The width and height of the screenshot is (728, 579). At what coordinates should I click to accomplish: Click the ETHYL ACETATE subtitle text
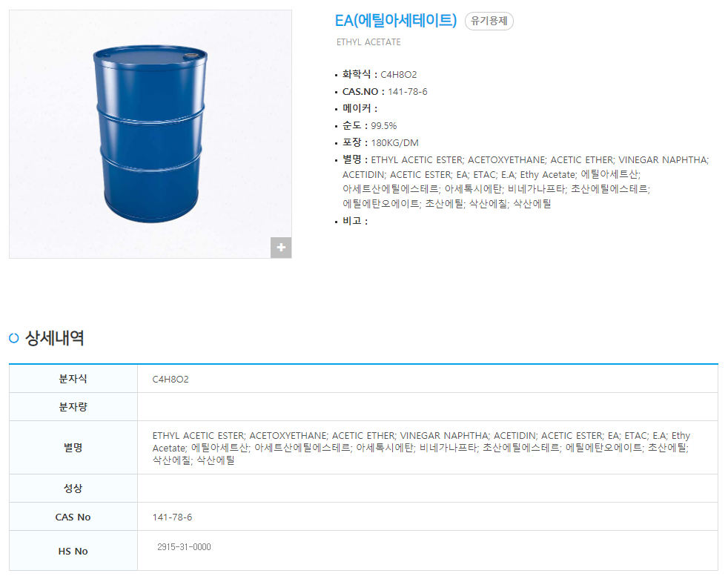point(368,42)
